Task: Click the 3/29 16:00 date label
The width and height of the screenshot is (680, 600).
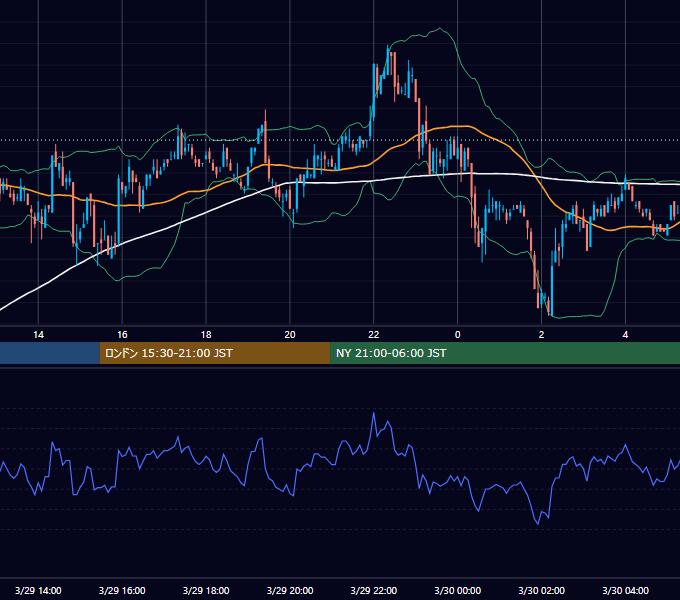Action: click(122, 590)
